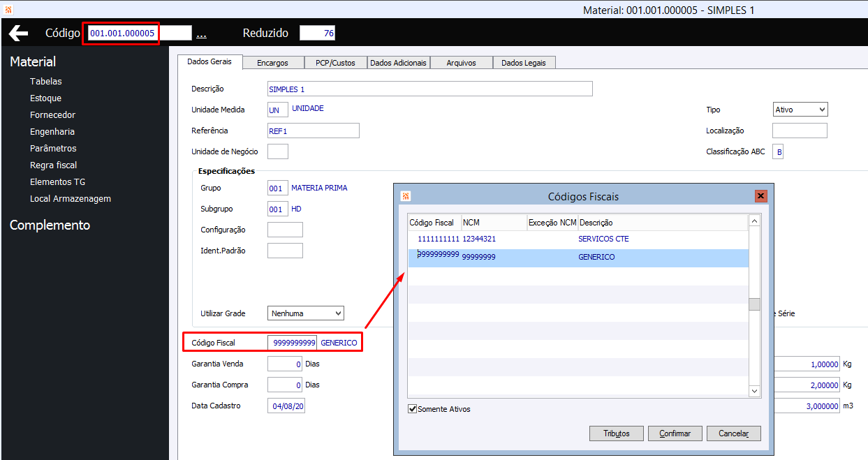Click the Código Fiscal field 9999999999

[293, 343]
